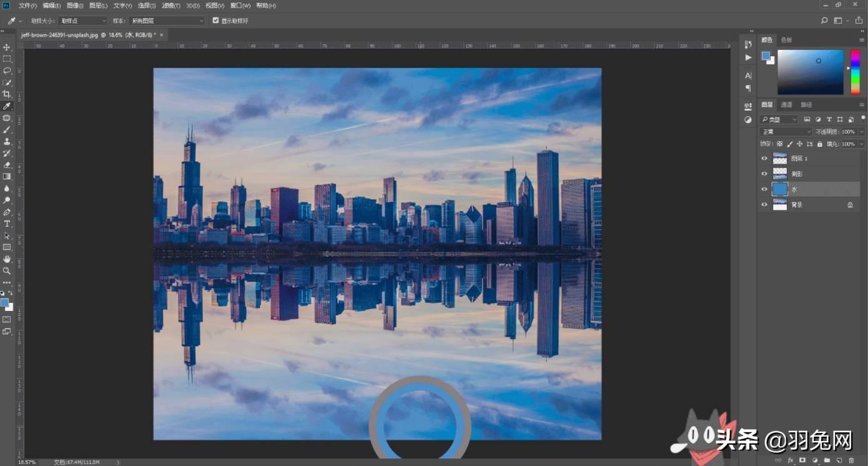
Task: Hide the 图层 1 layer
Action: click(764, 159)
